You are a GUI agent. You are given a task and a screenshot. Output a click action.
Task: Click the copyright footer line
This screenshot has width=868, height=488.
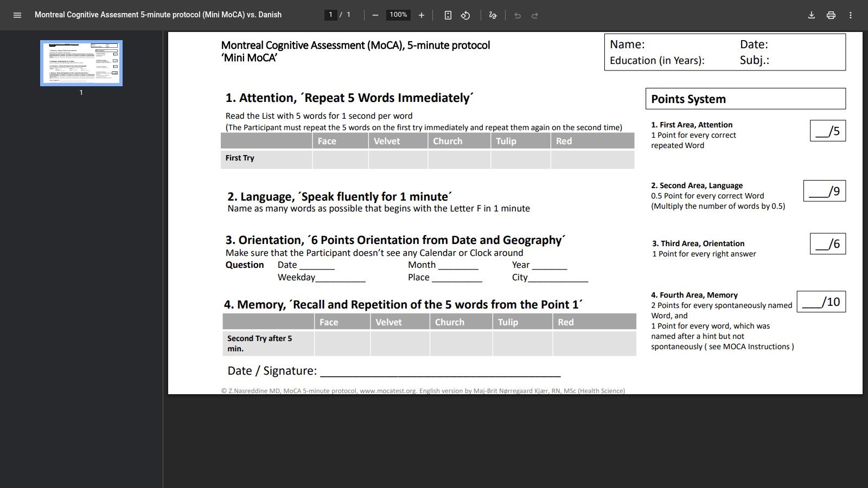(x=423, y=390)
